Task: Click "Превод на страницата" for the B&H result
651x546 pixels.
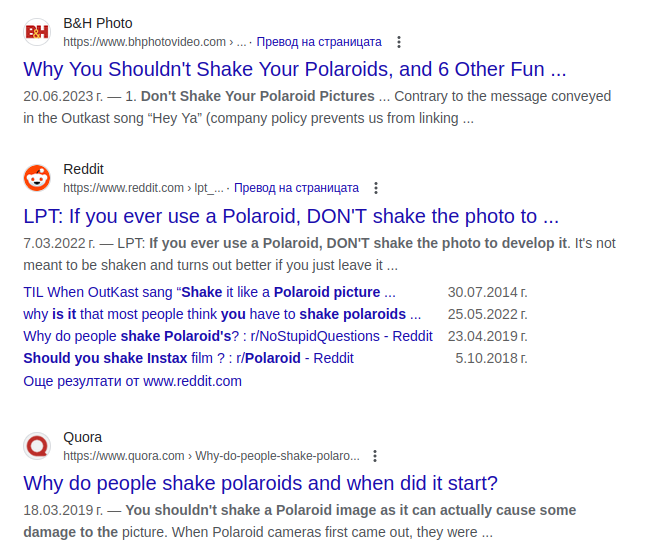Action: pos(319,42)
